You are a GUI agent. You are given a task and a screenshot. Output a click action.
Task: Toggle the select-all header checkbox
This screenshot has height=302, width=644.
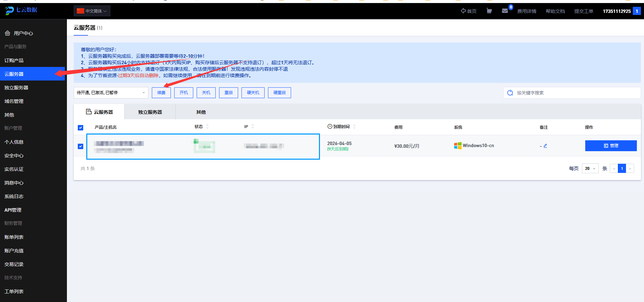(x=80, y=128)
